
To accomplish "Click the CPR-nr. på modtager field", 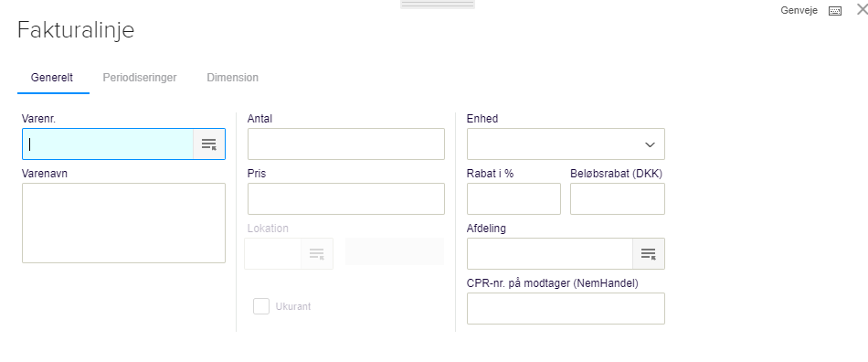I will [x=566, y=308].
